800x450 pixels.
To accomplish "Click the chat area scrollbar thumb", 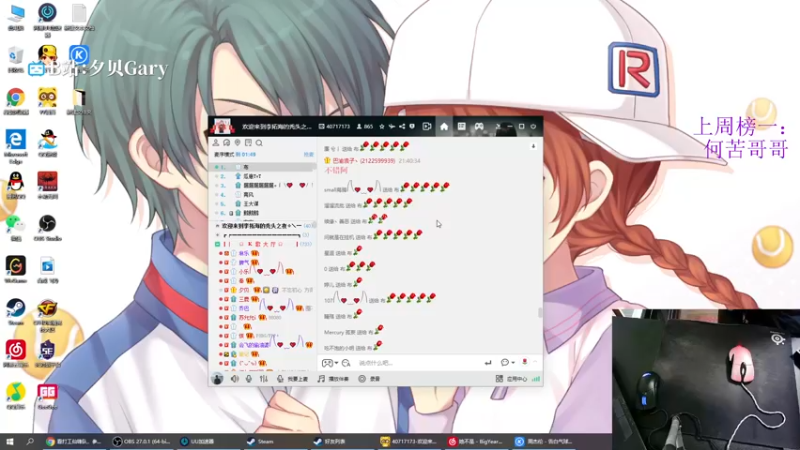I will tap(540, 312).
